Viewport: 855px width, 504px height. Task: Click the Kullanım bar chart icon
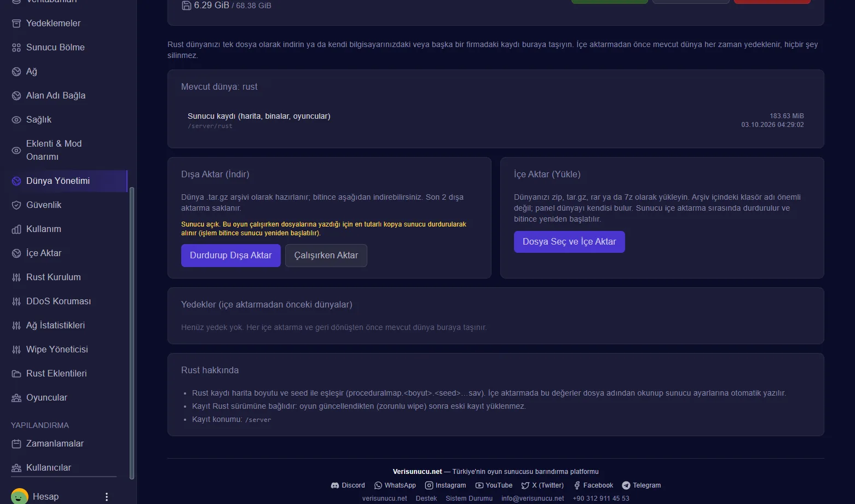coord(16,229)
